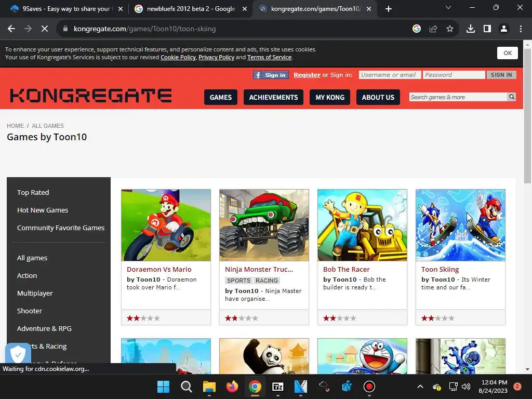The image size is (532, 399).
Task: Click the SPORTS tag on Ninja Monster Truck
Action: tap(238, 281)
